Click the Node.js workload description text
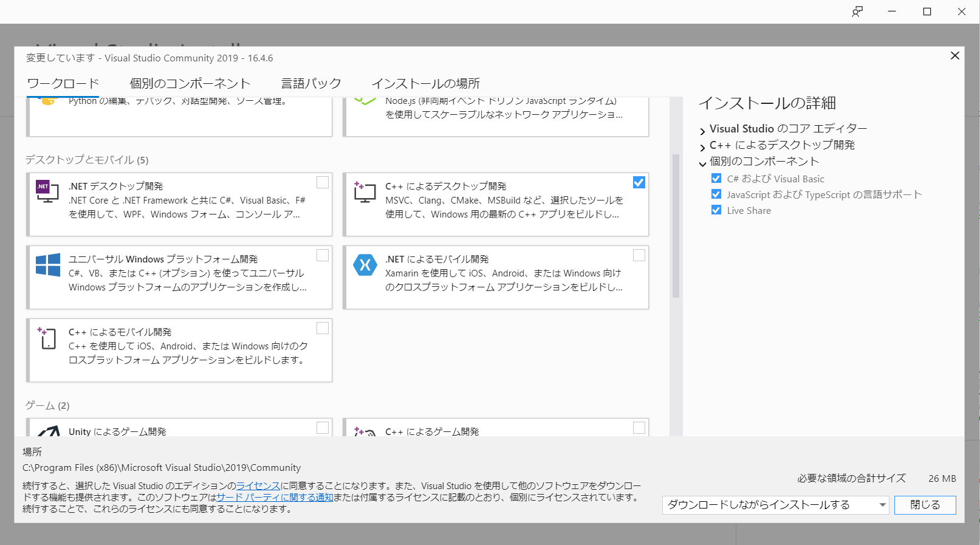 point(504,108)
